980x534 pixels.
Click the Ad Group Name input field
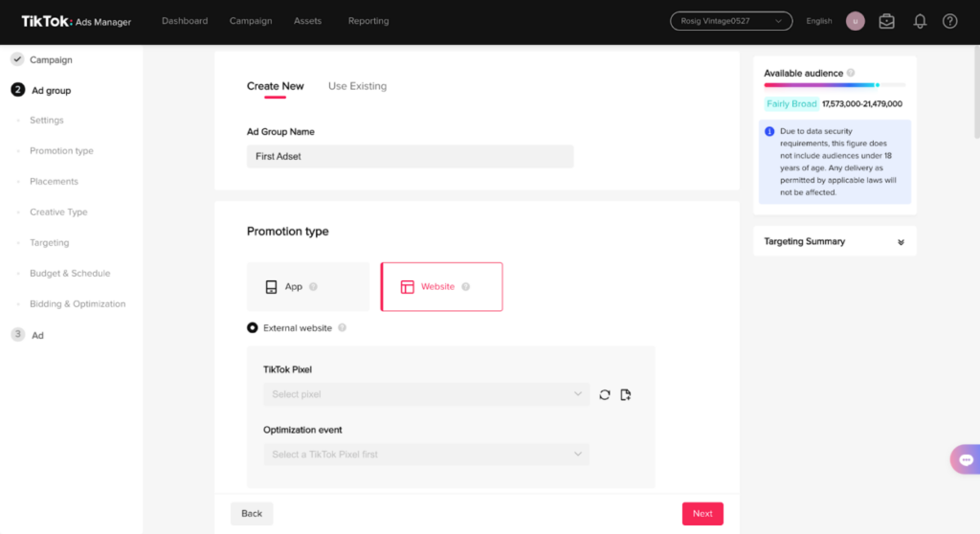410,156
